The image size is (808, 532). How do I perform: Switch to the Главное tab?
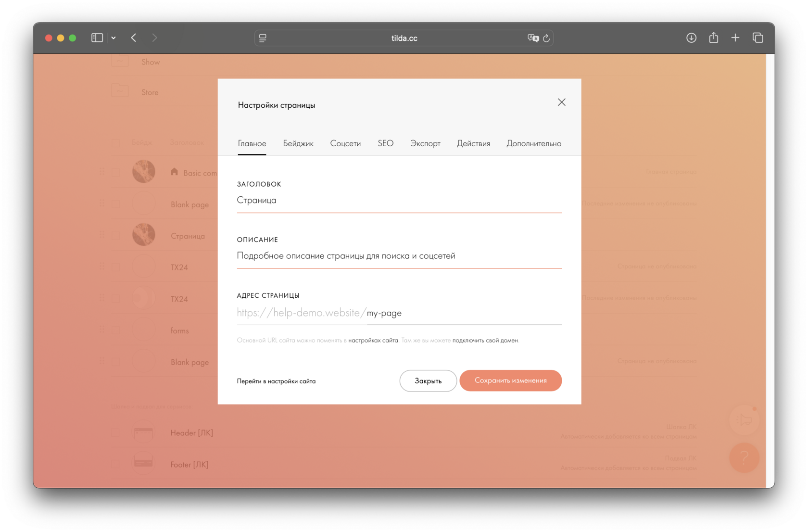(252, 143)
